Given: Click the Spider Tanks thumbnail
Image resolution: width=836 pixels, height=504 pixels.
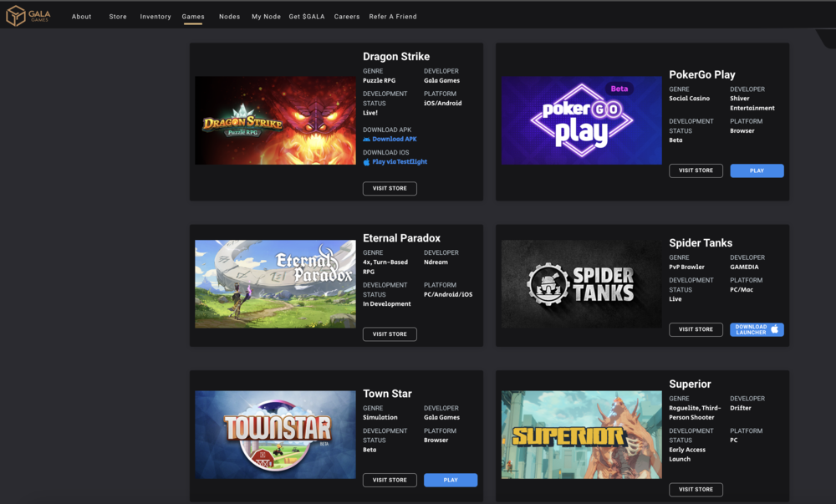Looking at the screenshot, I should point(581,284).
